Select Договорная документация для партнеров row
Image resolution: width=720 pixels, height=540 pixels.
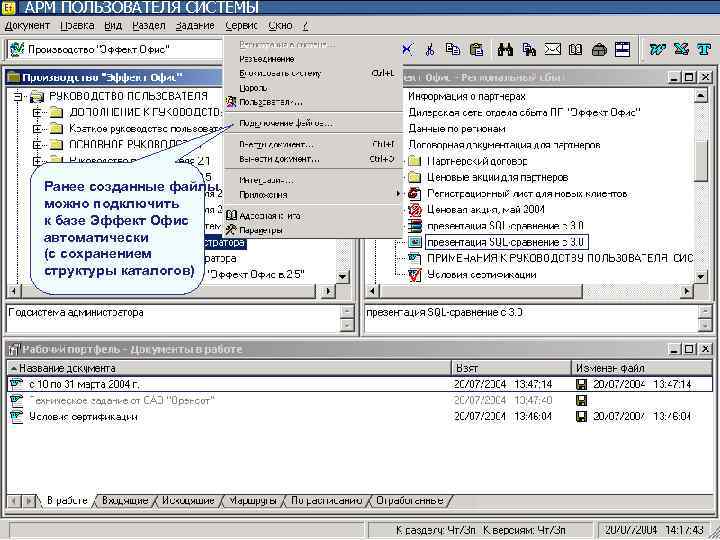[x=504, y=145]
